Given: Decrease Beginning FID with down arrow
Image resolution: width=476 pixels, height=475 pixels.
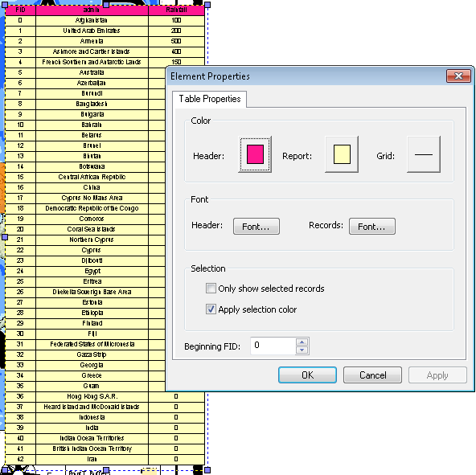Looking at the screenshot, I should 302,350.
